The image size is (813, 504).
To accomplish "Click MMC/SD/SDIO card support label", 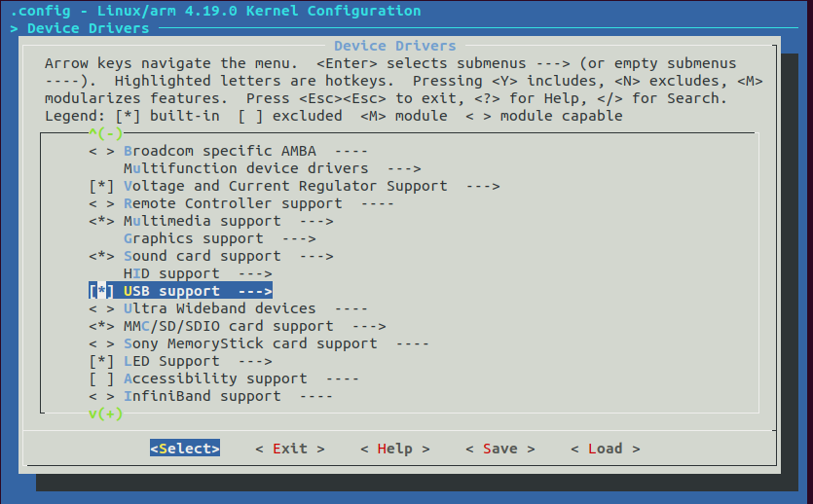I will pos(229,326).
